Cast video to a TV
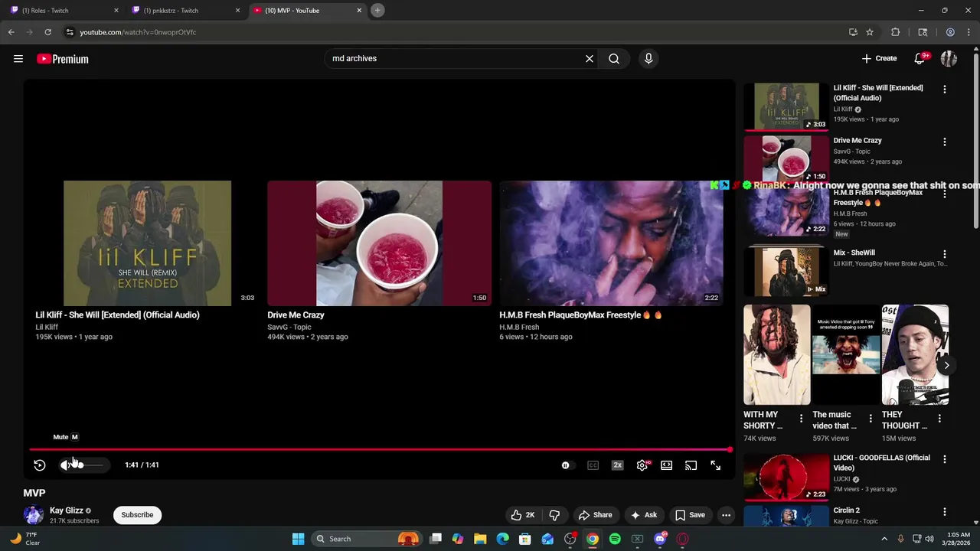Screen dimensions: 980x551 [x=691, y=465]
